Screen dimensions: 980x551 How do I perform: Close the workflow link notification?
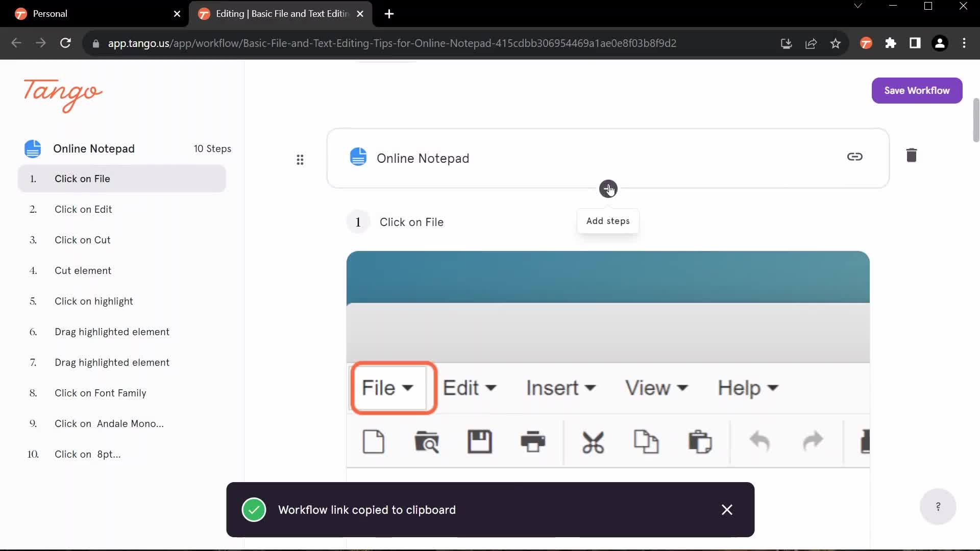(x=726, y=509)
